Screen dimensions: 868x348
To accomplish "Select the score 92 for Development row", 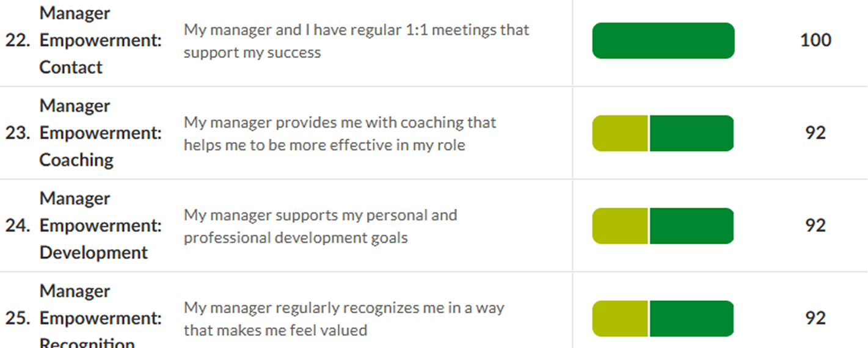I will 815,226.
